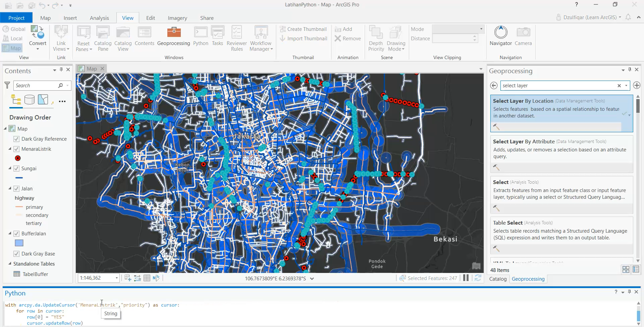
Task: Open the Project tab
Action: point(16,18)
